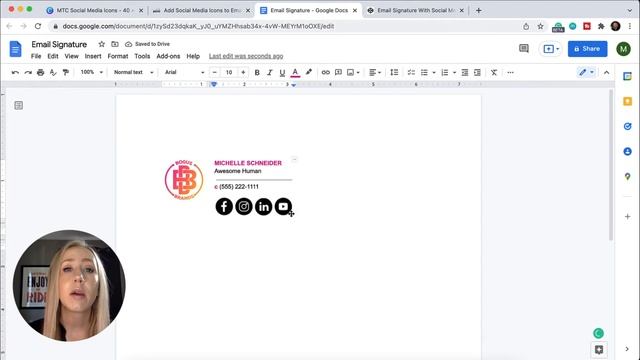
Task: Open the Normal text style dropdown
Action: tap(133, 72)
